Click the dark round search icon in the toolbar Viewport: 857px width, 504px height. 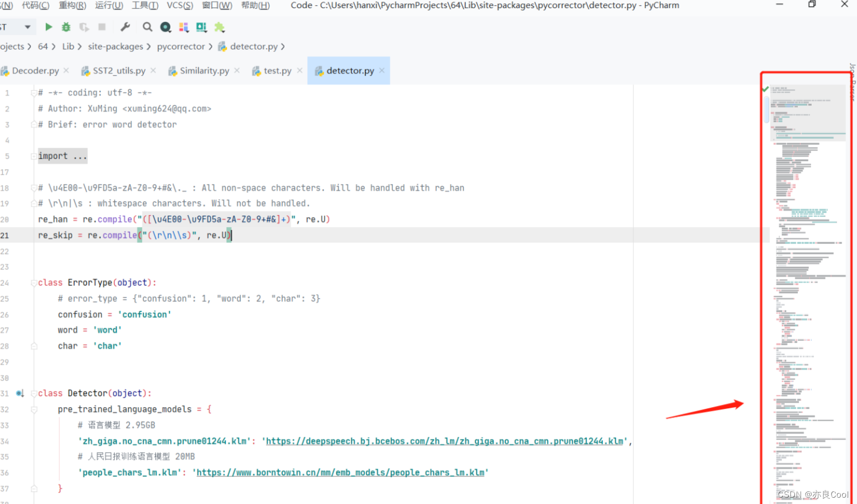click(x=166, y=27)
